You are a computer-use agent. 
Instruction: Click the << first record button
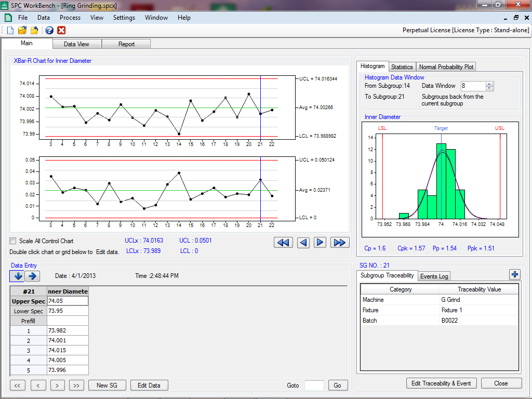(17, 385)
